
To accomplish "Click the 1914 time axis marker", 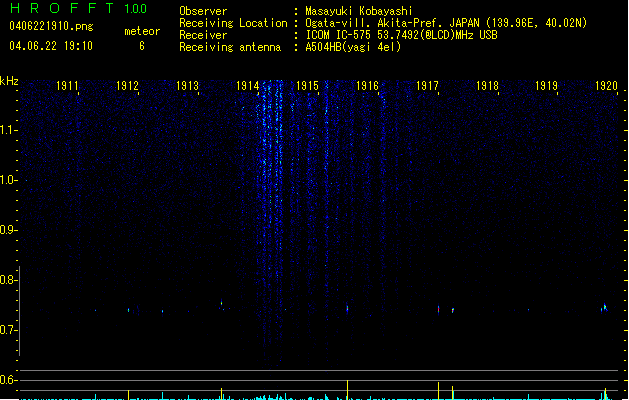I will pos(248,86).
